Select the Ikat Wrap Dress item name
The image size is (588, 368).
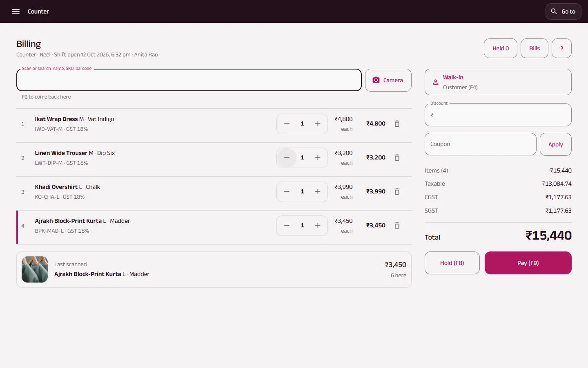coord(56,119)
